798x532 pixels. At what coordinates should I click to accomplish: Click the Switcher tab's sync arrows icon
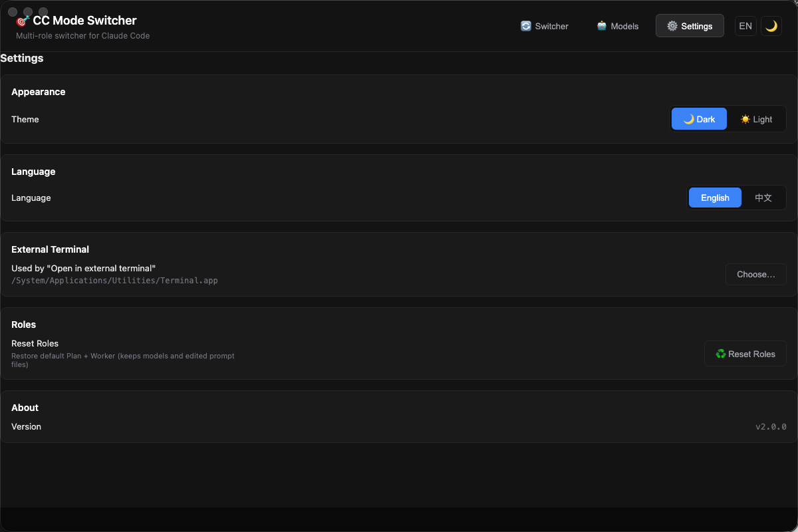click(526, 26)
